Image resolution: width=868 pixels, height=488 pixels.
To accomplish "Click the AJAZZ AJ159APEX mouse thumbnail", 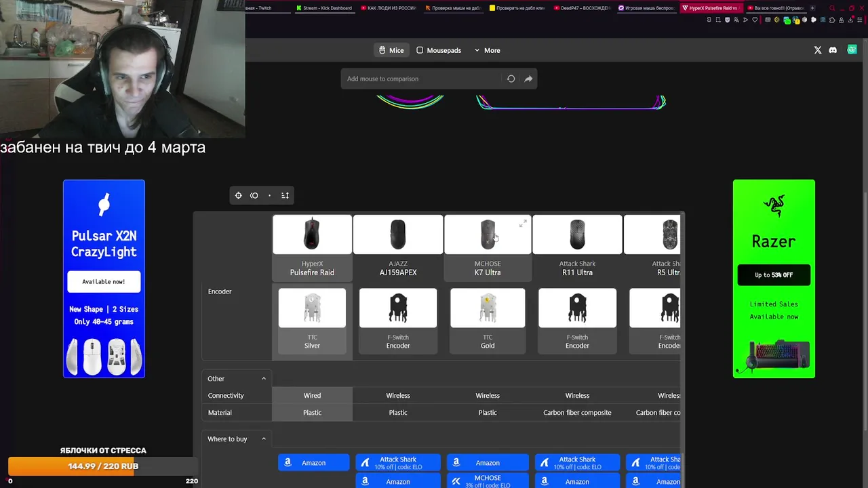I will pos(398,235).
